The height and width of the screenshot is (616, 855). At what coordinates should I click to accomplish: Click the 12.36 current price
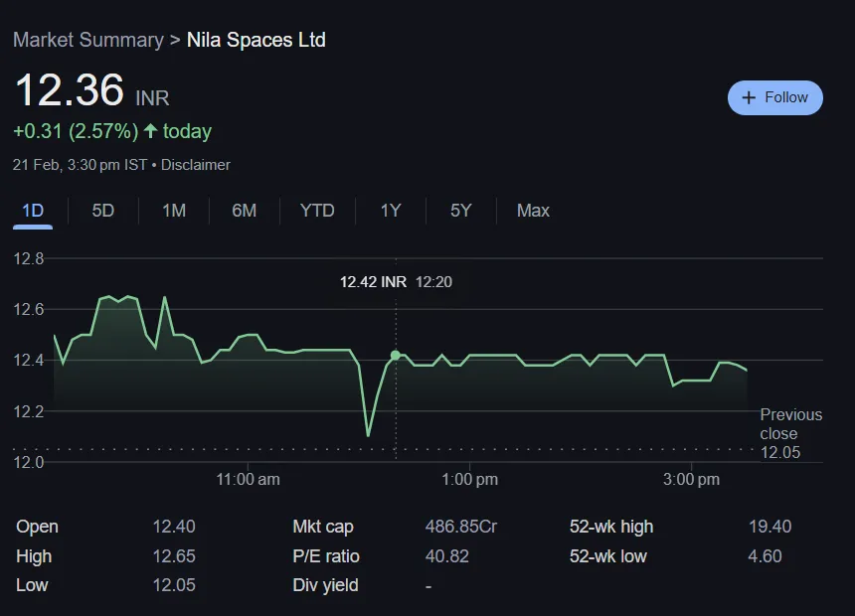pyautogui.click(x=70, y=90)
